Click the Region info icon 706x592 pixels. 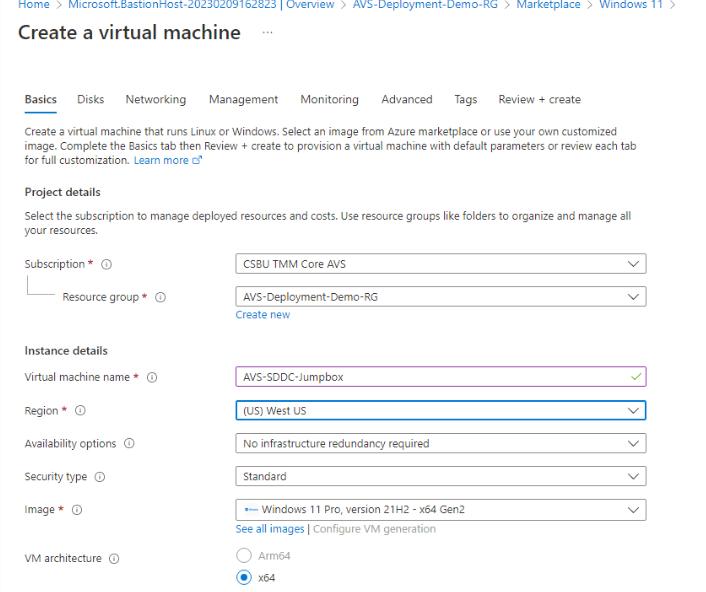pos(81,411)
